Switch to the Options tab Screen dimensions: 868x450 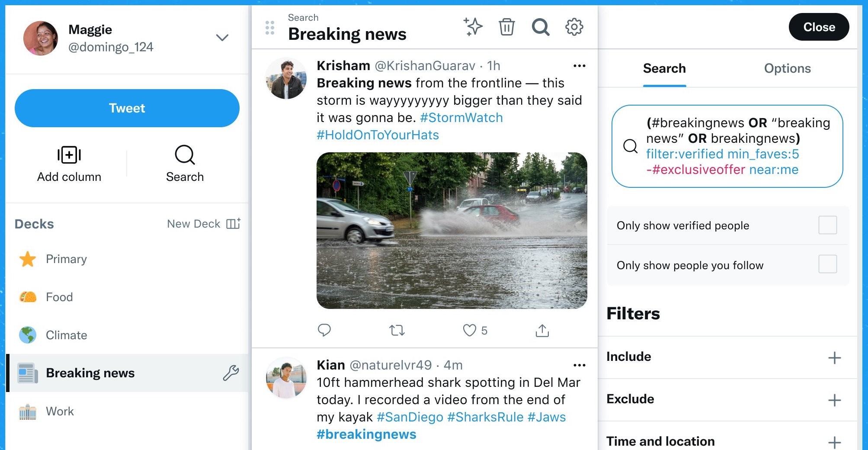pyautogui.click(x=787, y=68)
